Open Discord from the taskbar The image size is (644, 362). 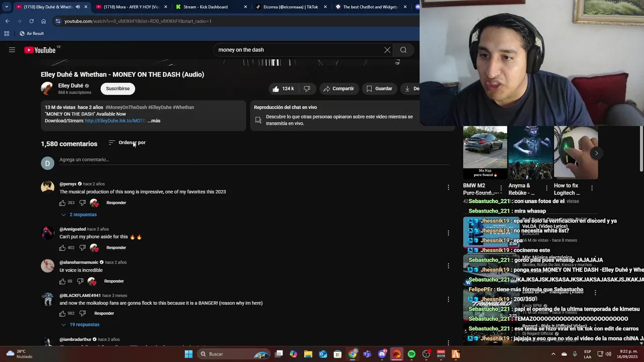pyautogui.click(x=382, y=354)
